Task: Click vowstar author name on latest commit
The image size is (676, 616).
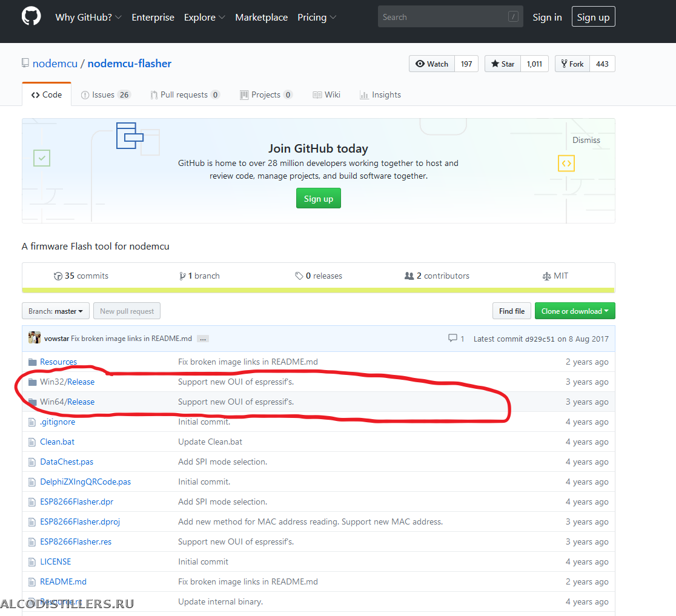Action: [x=56, y=339]
